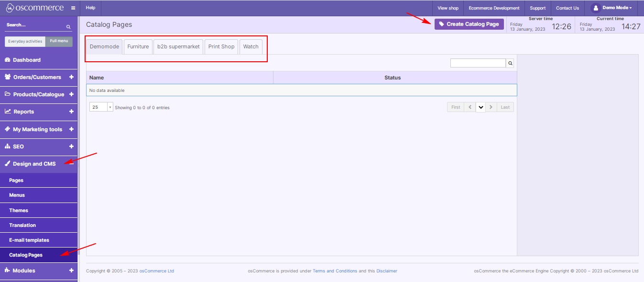The image size is (644, 282).
Task: Expand Reports plus sign
Action: coord(71,112)
